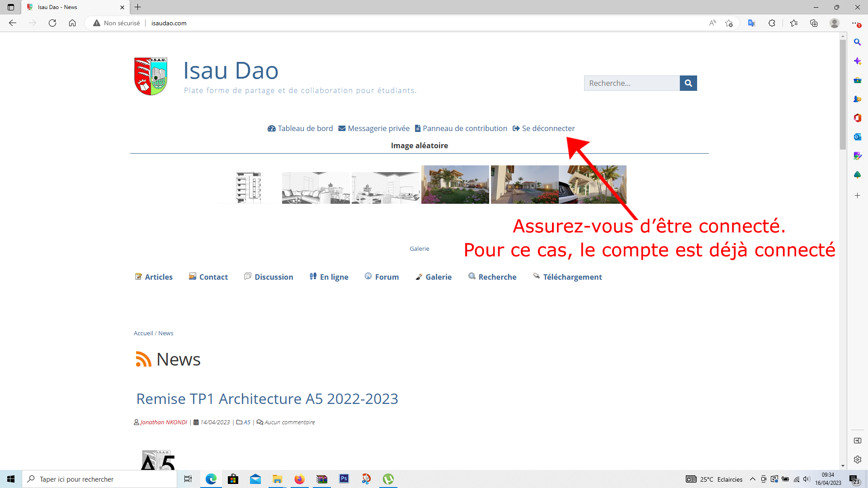
Task: Open the Forum menu item
Action: pyautogui.click(x=387, y=277)
